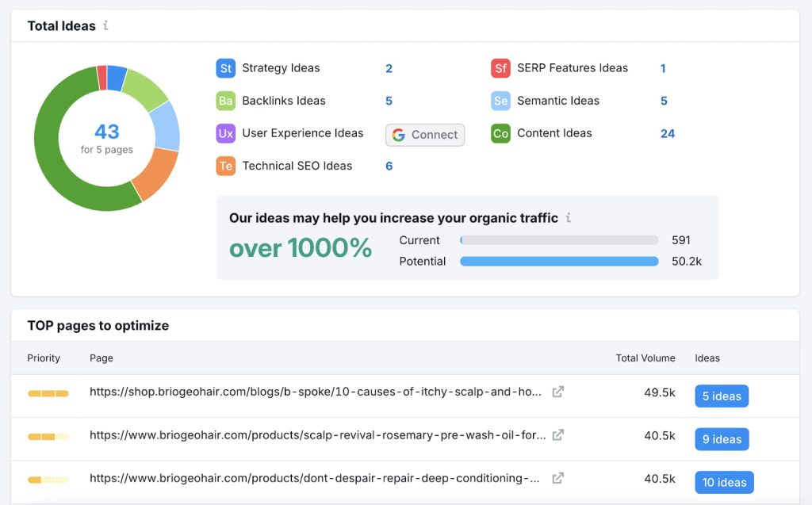Click the external link icon on the rosemary pre-wash row
Screen dimensions: 812x505
tap(557, 435)
